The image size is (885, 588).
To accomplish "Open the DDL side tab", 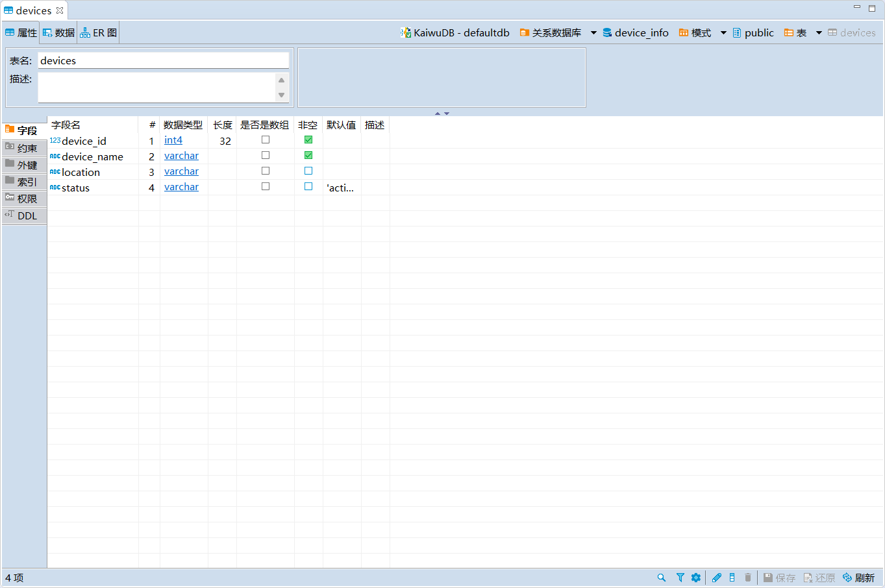I will pyautogui.click(x=25, y=215).
